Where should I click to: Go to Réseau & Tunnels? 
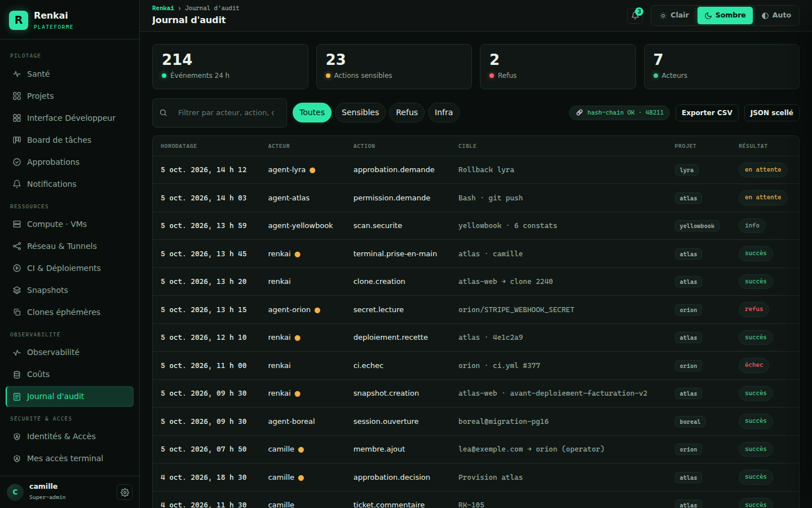click(69, 246)
